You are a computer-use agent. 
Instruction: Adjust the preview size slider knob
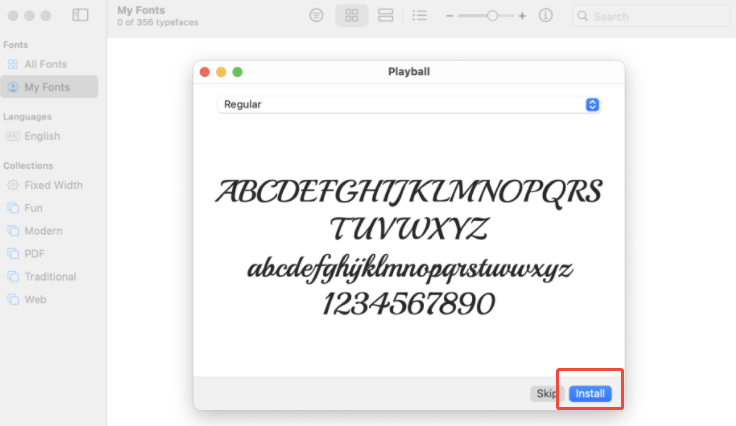click(x=492, y=16)
